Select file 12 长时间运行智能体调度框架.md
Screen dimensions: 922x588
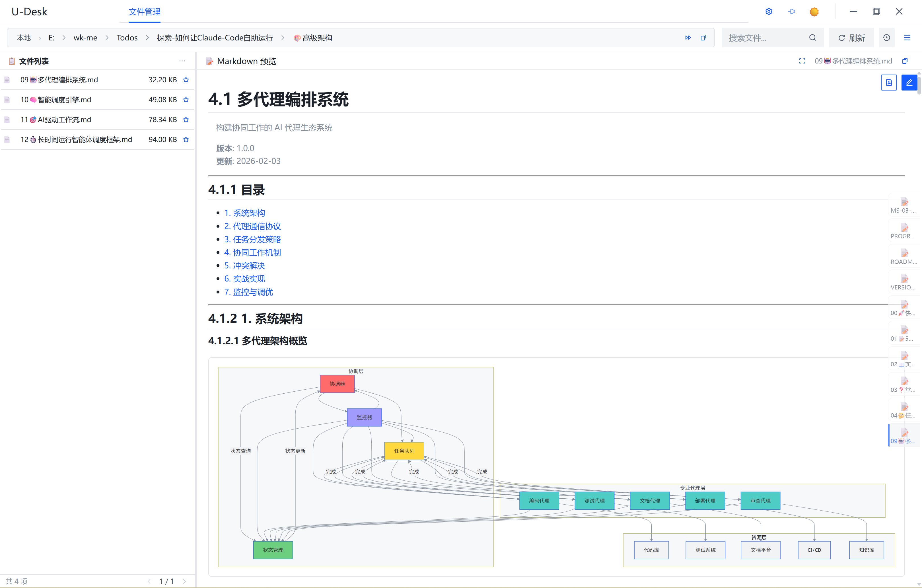coord(98,139)
